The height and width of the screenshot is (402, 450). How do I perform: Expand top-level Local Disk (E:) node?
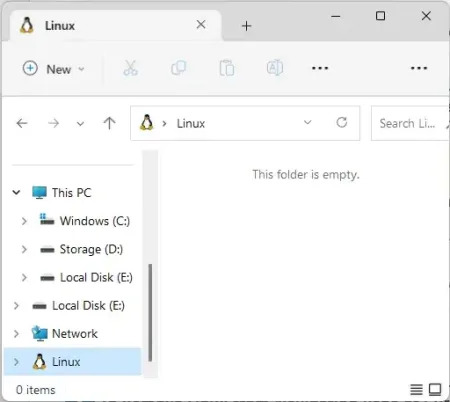pyautogui.click(x=16, y=306)
